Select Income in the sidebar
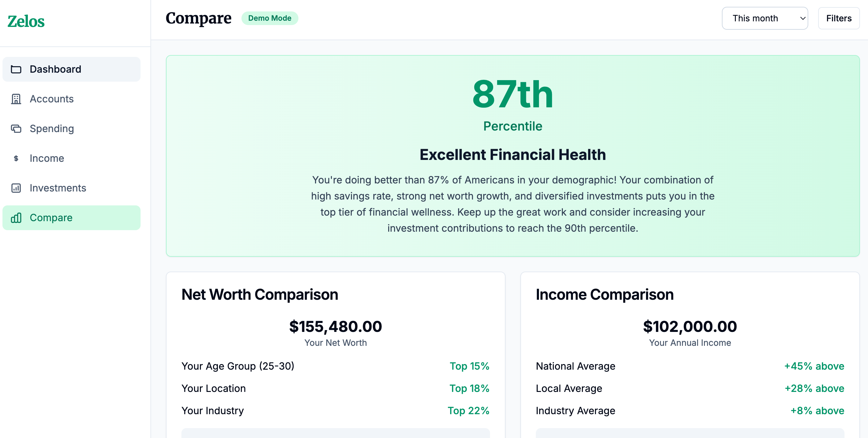The image size is (868, 438). pyautogui.click(x=47, y=158)
